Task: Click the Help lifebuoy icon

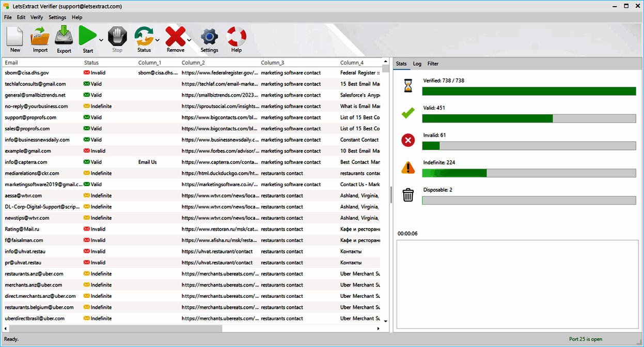Action: (237, 37)
